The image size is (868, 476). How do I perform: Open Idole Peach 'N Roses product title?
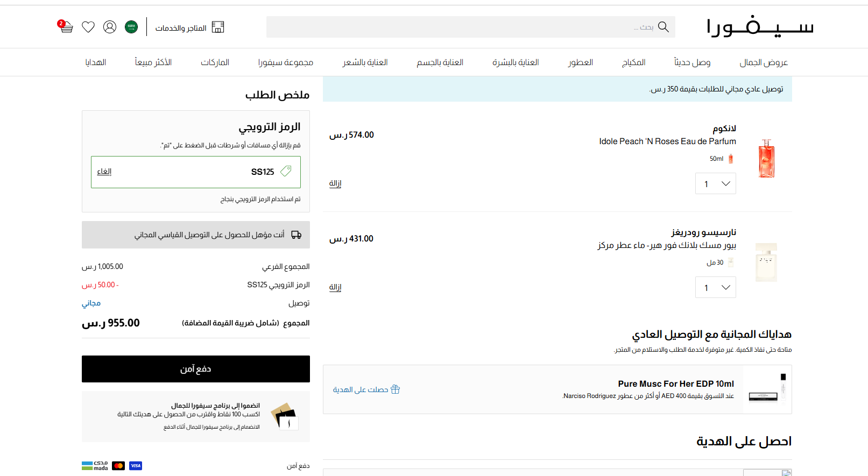coord(667,141)
